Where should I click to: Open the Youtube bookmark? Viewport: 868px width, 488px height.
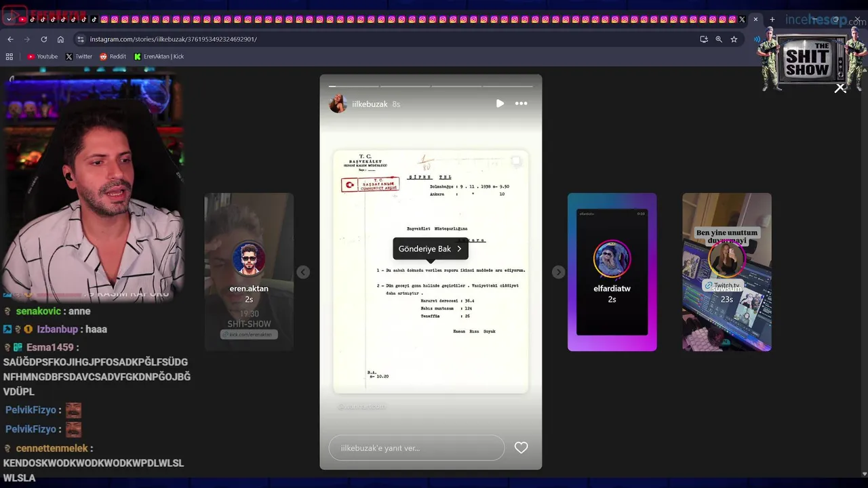coord(42,56)
